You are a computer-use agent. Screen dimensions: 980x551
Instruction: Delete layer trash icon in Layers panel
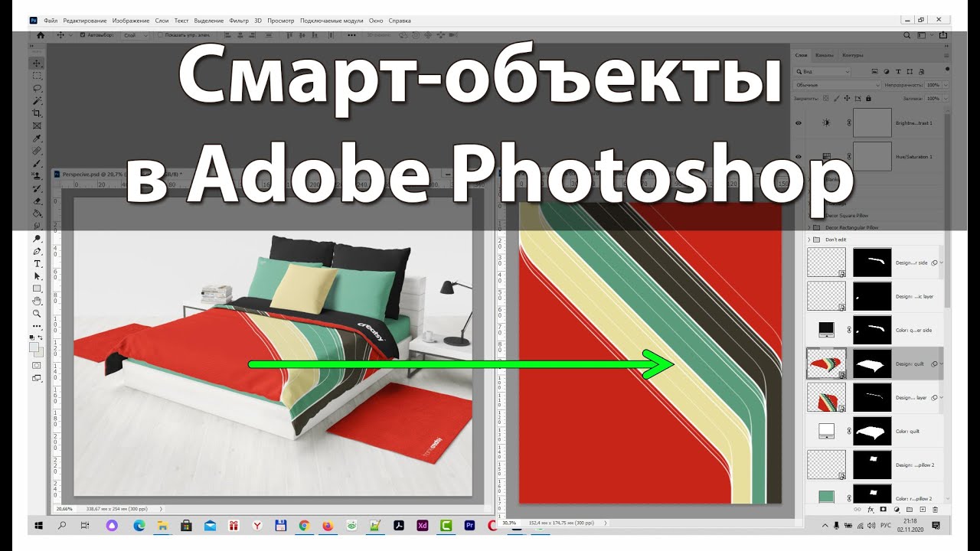[x=935, y=510]
